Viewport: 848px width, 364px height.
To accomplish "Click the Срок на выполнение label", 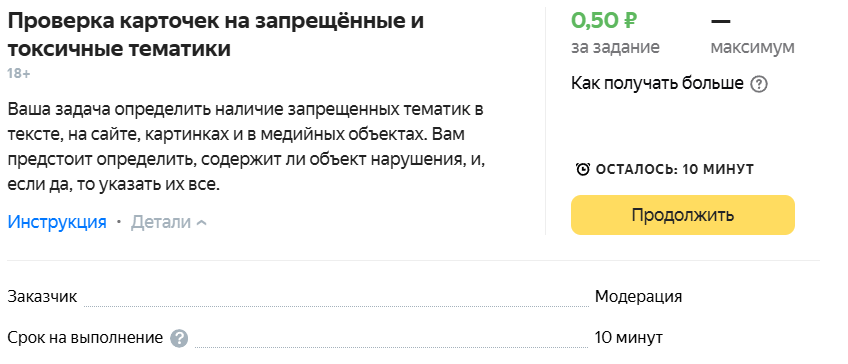I will [x=85, y=338].
